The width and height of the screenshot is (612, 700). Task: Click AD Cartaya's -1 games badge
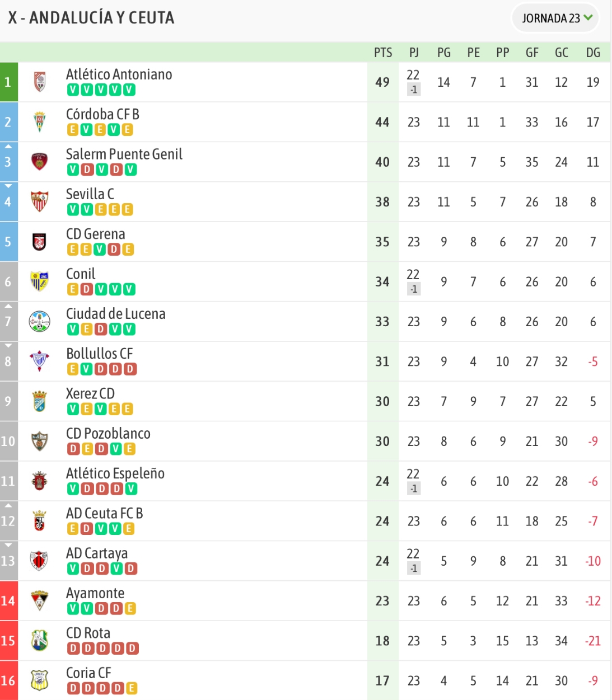[x=414, y=569]
